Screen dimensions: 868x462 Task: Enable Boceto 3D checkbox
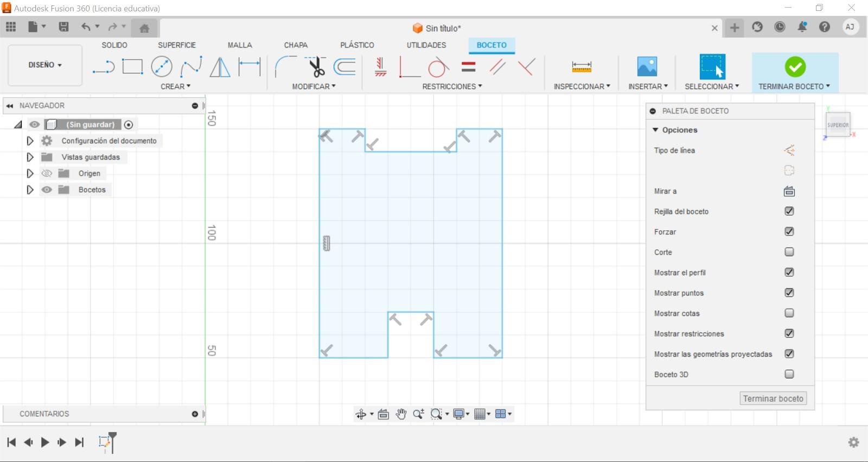click(789, 374)
